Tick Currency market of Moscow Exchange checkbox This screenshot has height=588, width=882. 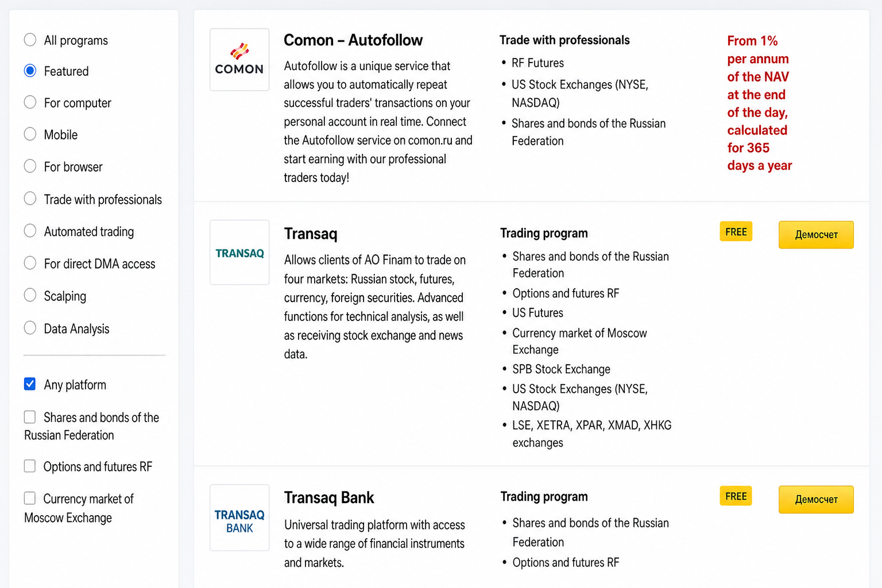point(30,498)
